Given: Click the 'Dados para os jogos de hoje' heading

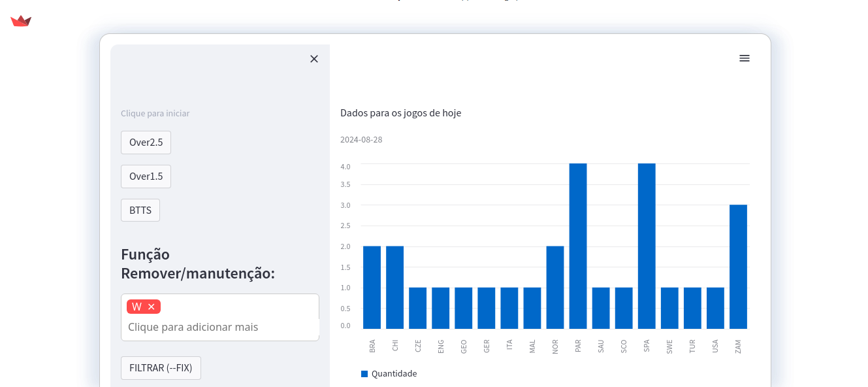Looking at the screenshot, I should click(x=400, y=113).
